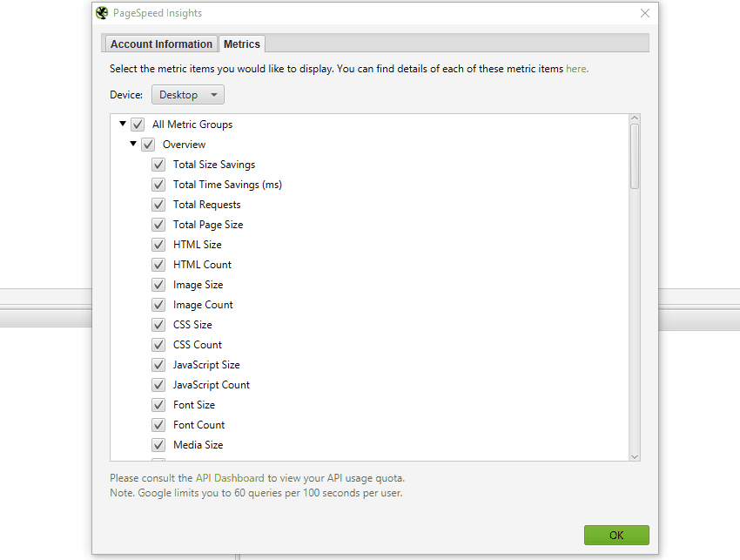Deselect the JavaScript Size metric
740x560 pixels.
(x=158, y=365)
